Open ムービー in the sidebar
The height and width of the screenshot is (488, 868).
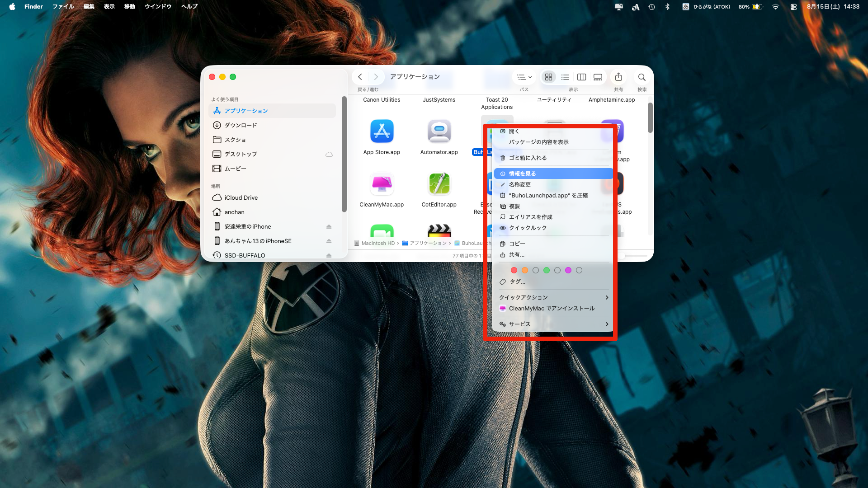[x=272, y=169]
